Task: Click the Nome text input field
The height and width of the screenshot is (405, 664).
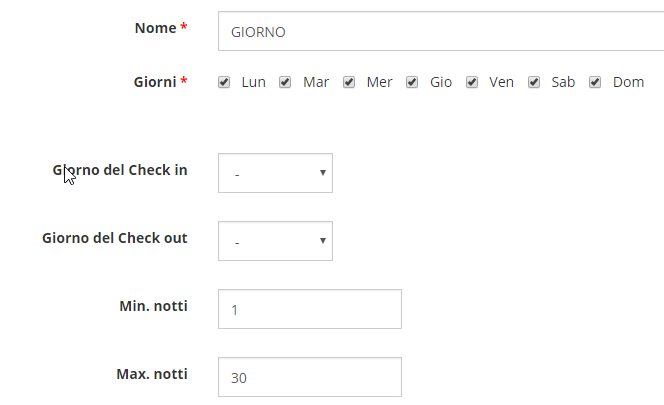Action: [x=440, y=31]
